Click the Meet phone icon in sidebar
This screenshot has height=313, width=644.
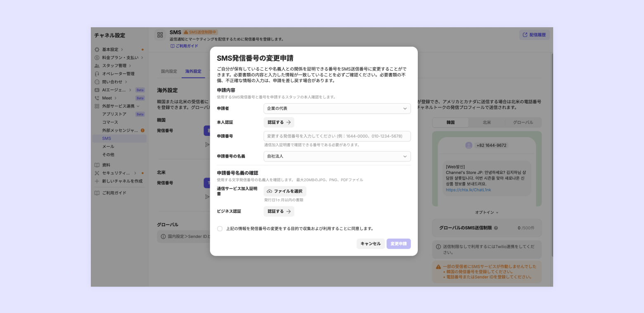(x=97, y=98)
